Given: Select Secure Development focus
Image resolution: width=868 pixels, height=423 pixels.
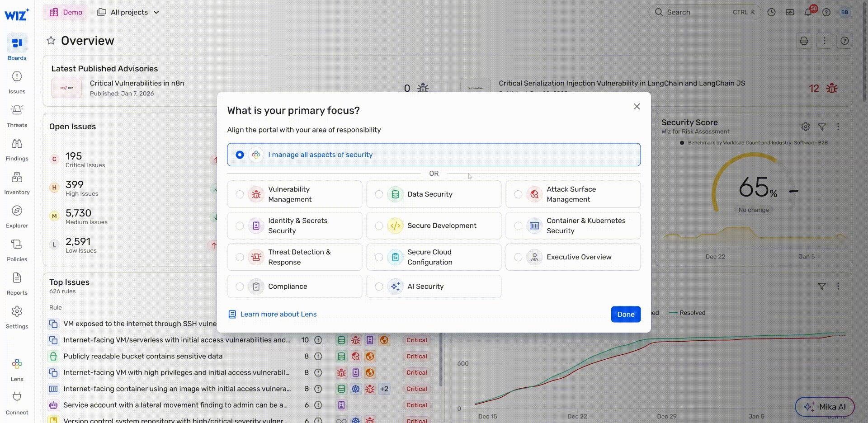Looking at the screenshot, I should tap(434, 226).
